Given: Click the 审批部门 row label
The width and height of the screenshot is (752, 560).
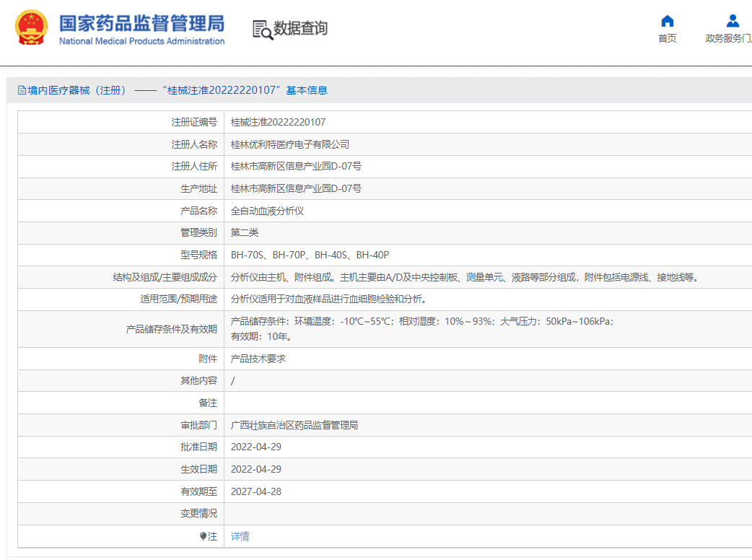Looking at the screenshot, I should [198, 425].
